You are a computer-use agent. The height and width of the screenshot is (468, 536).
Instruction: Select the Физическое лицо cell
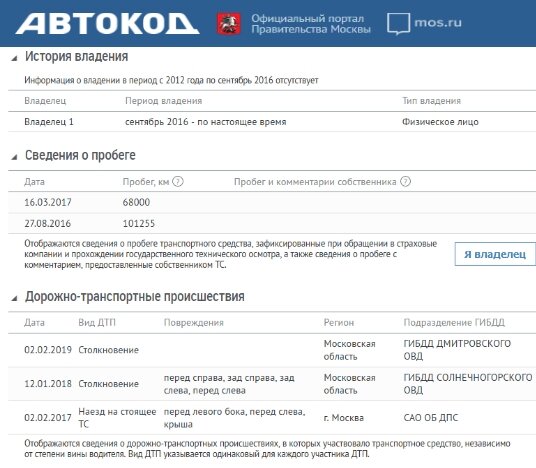tap(440, 122)
